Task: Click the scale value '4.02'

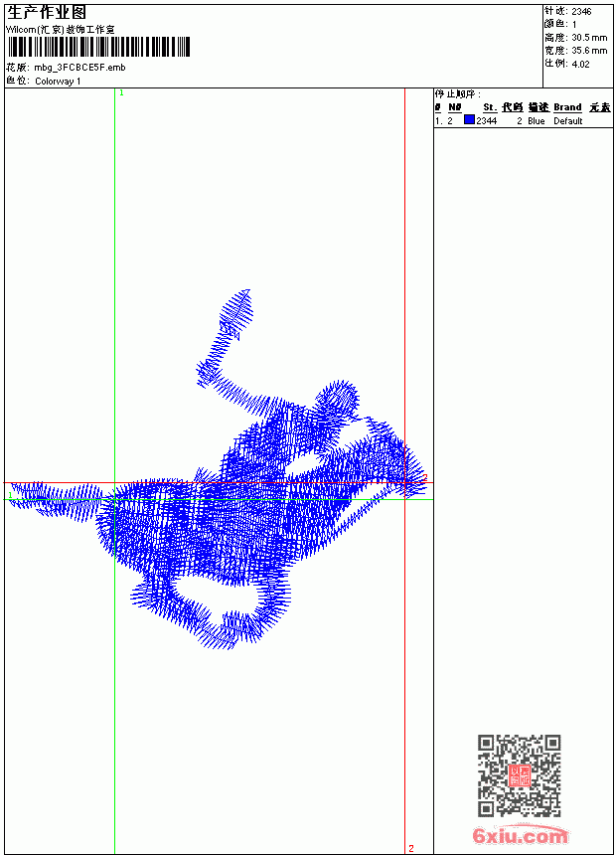Action: tap(580, 64)
